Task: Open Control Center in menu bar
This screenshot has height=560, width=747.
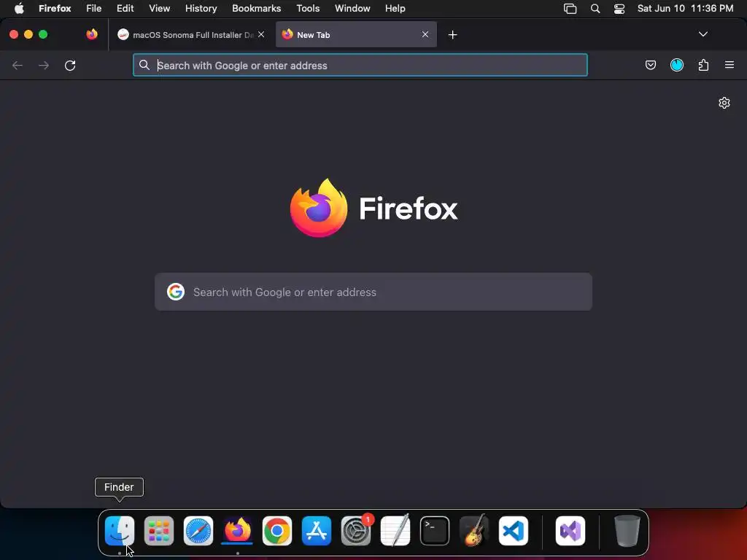Action: [619, 9]
